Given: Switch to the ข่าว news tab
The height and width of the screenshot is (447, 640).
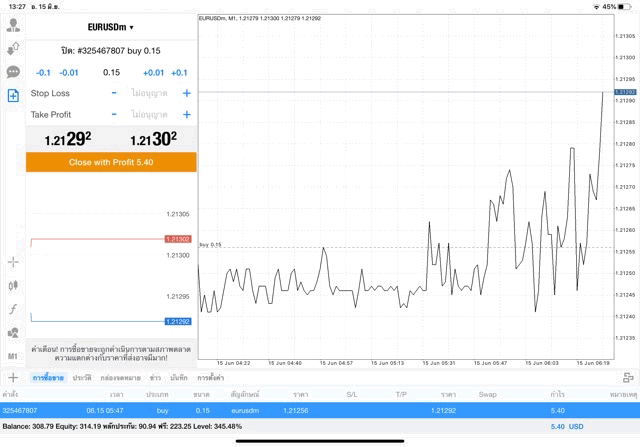Looking at the screenshot, I should (155, 378).
